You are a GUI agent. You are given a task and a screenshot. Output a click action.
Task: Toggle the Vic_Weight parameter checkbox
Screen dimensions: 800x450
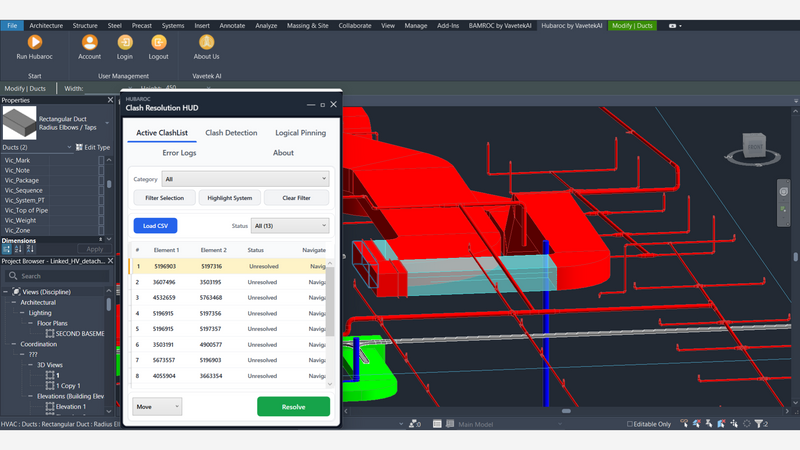[x=101, y=220]
